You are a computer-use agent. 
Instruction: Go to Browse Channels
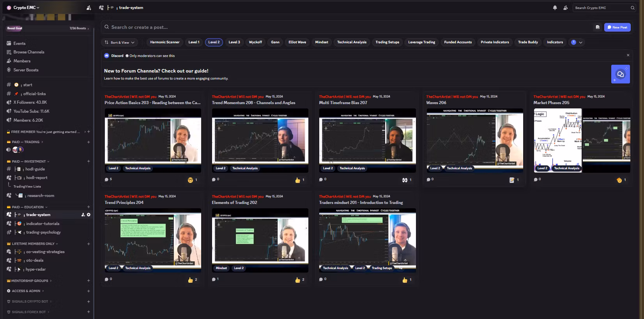pos(28,52)
